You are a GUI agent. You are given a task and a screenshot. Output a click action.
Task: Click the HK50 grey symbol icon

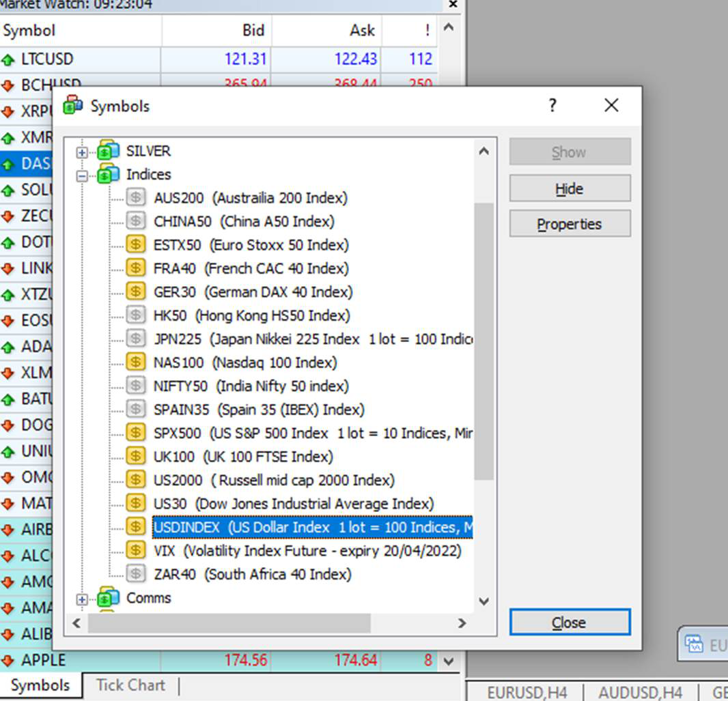tap(136, 315)
